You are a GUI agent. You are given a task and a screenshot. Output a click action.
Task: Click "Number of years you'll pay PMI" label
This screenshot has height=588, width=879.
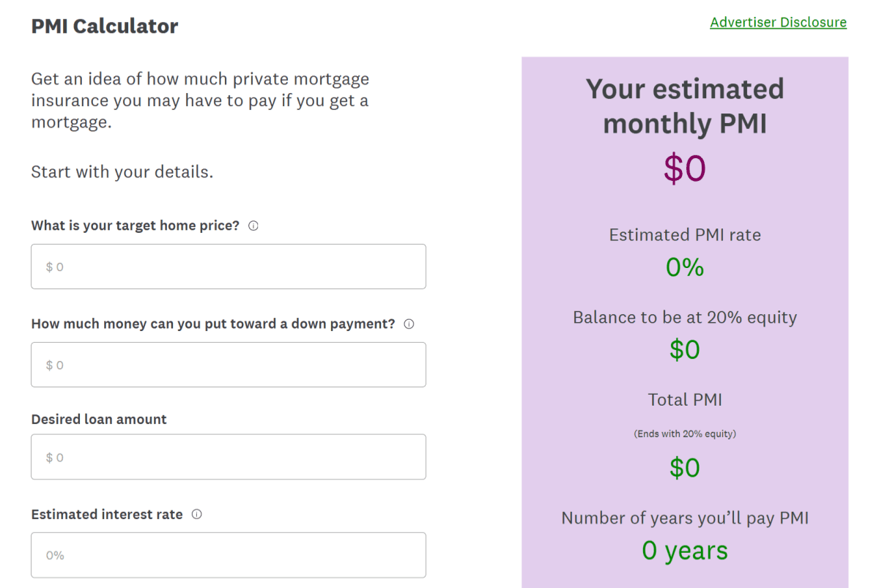[x=684, y=518]
